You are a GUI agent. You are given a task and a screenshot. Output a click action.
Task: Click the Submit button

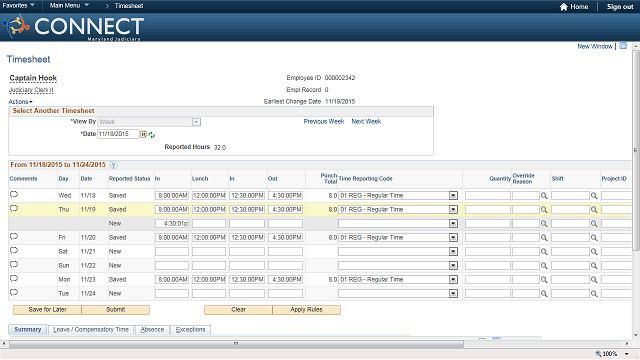pyautogui.click(x=116, y=310)
